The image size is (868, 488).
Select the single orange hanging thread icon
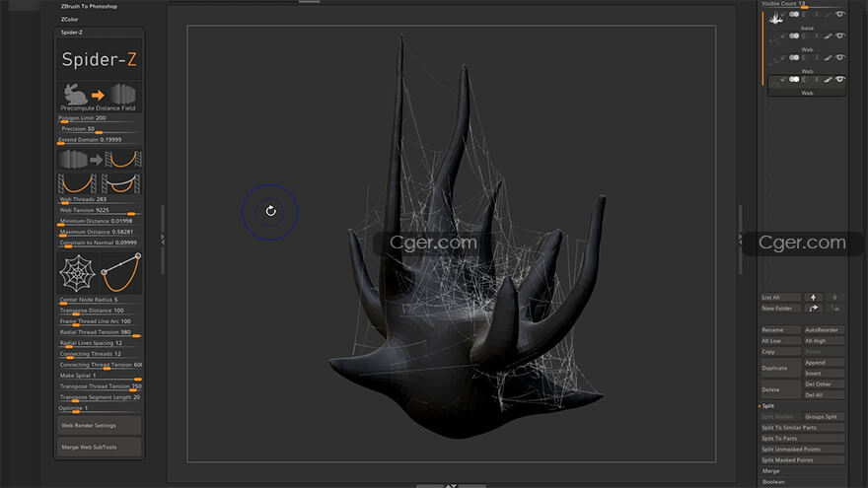click(77, 183)
